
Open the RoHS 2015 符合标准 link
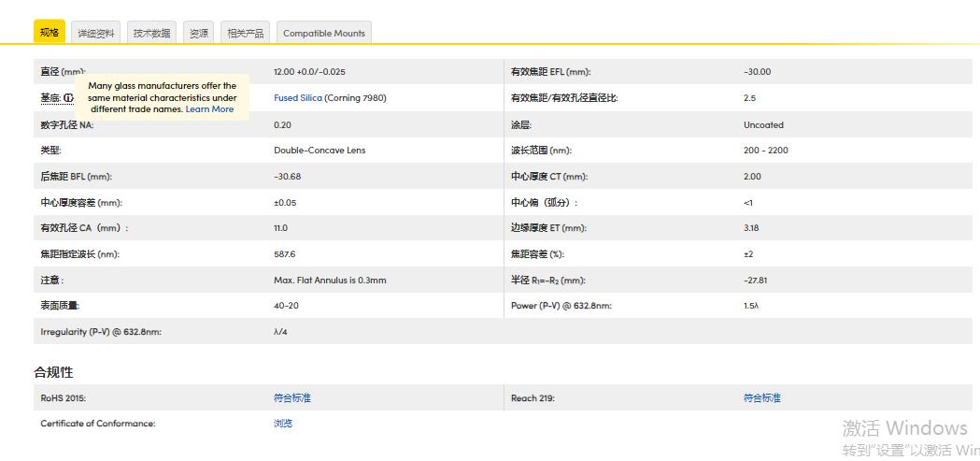(x=292, y=398)
